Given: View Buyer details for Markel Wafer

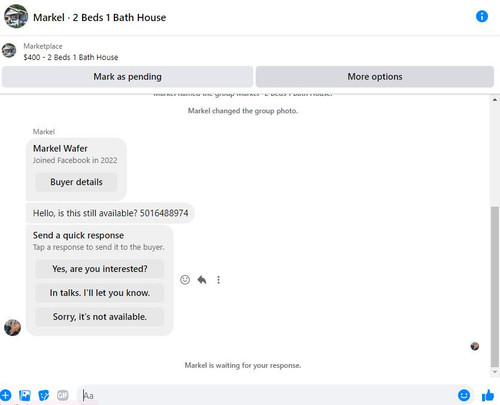Looking at the screenshot, I should click(x=76, y=182).
